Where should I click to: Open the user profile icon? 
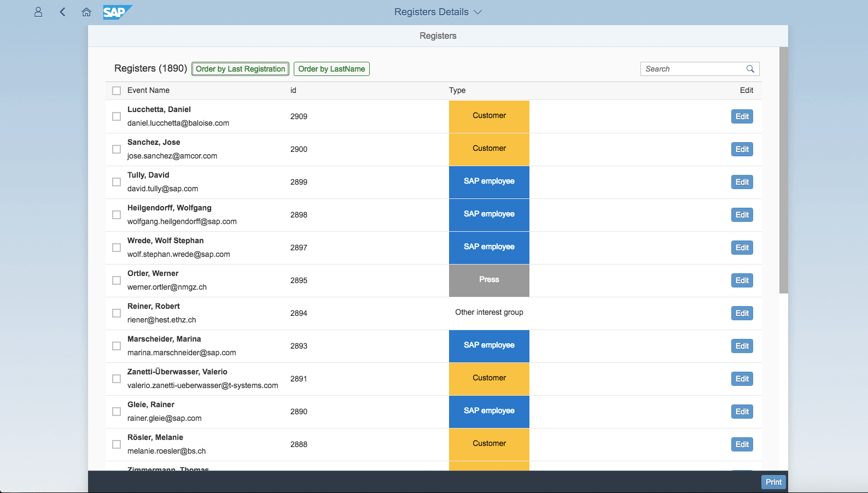(x=38, y=12)
